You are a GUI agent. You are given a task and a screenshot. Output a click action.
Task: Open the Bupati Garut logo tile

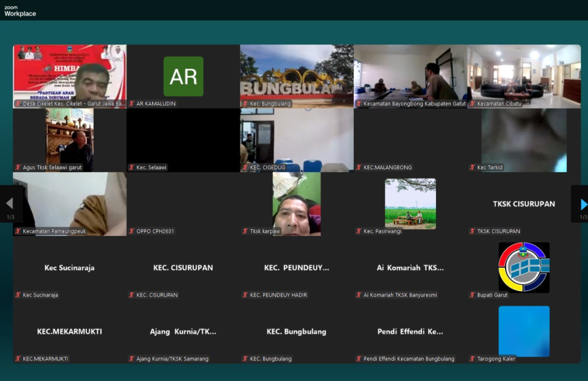click(x=524, y=268)
